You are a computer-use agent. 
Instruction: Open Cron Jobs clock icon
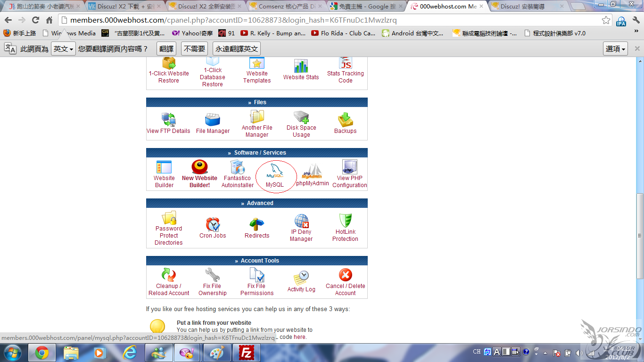(213, 224)
